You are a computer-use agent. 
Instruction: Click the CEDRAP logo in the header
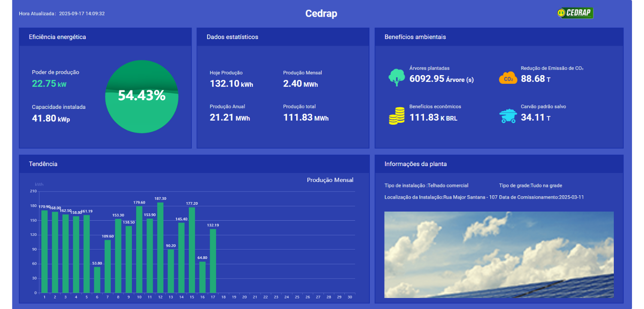point(575,13)
